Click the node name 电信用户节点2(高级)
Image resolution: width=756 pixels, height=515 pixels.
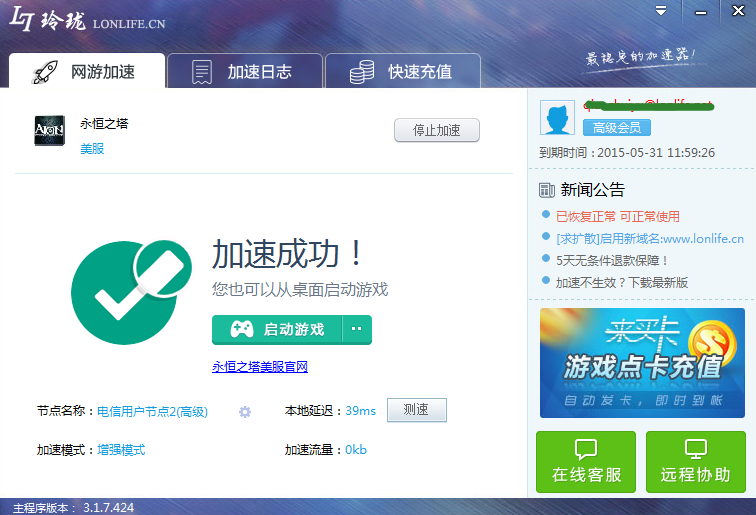[152, 411]
